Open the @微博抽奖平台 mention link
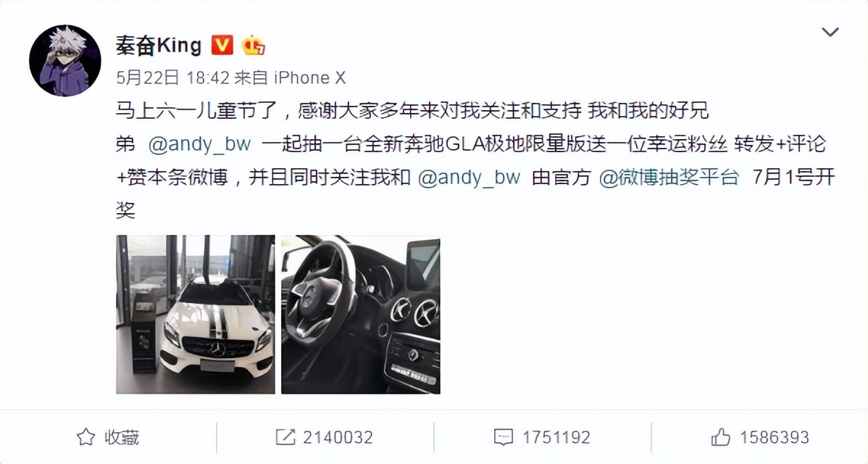868x464 pixels. pyautogui.click(x=669, y=177)
